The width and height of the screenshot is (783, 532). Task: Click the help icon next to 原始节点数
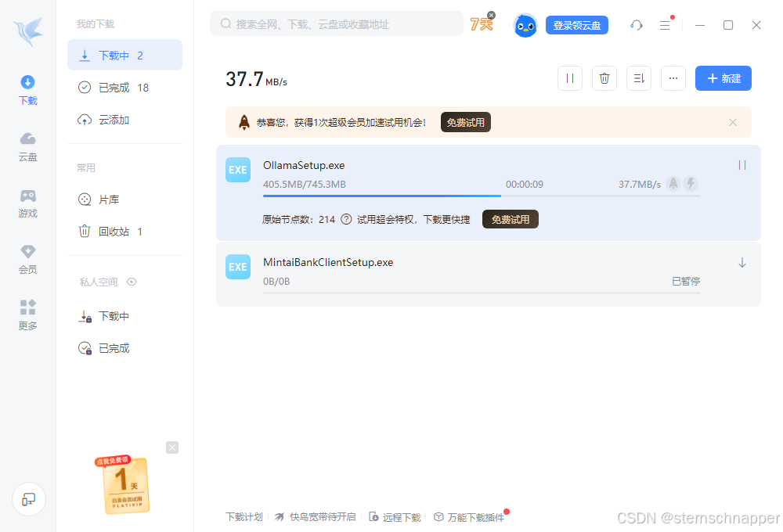346,220
